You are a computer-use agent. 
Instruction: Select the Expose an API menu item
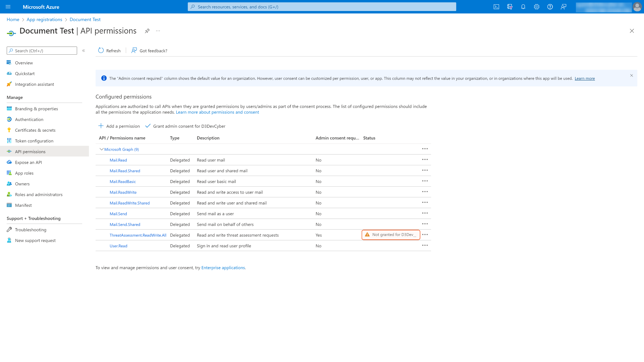pyautogui.click(x=28, y=162)
